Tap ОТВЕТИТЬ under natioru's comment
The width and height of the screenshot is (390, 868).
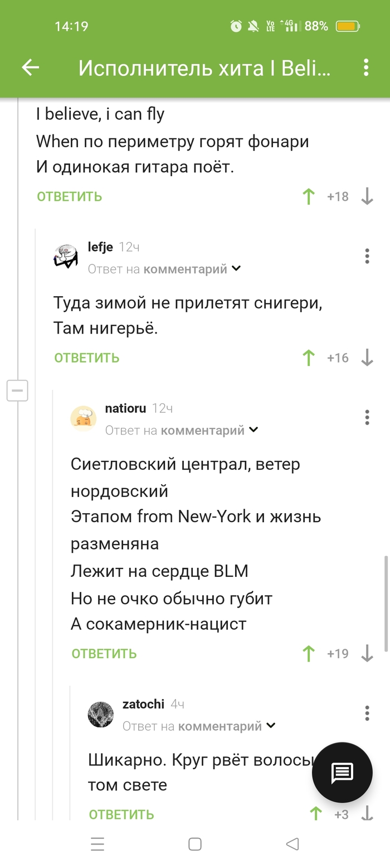pyautogui.click(x=104, y=653)
